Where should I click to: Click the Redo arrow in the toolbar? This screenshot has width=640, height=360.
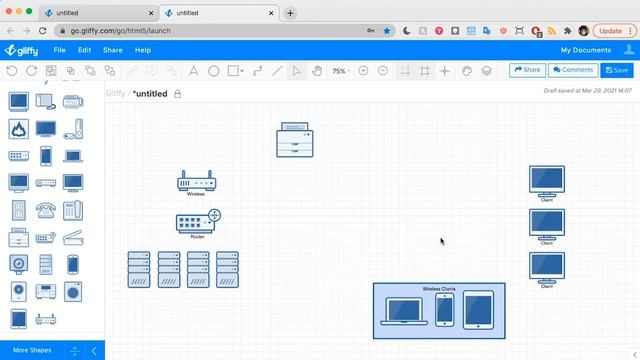coord(31,71)
